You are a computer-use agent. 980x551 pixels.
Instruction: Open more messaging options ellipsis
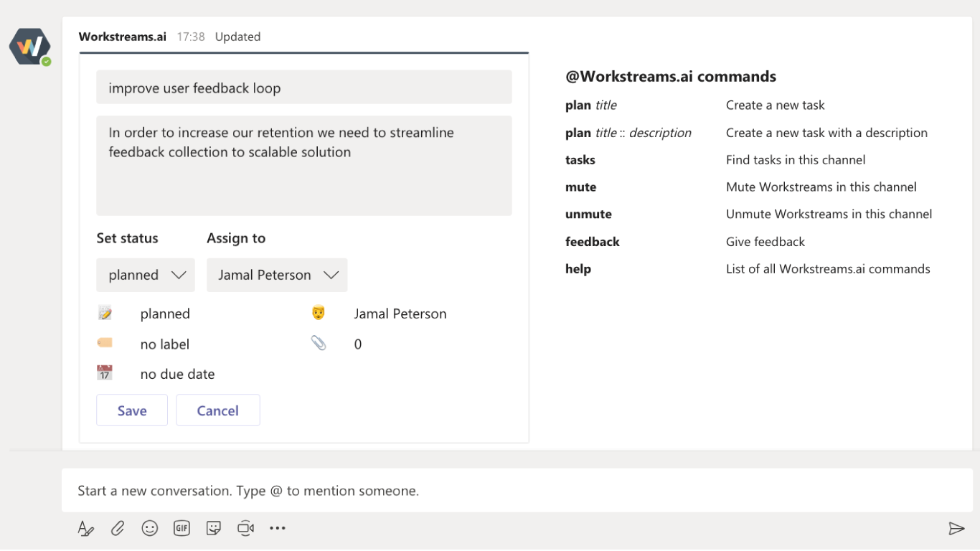coord(278,529)
